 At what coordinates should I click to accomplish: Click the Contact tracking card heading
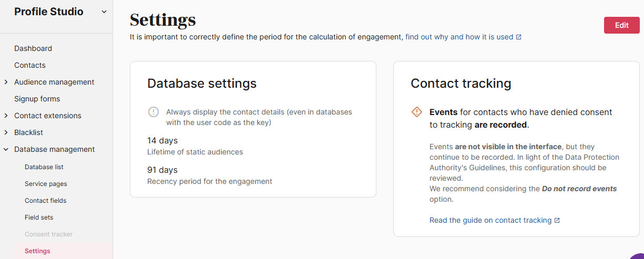(461, 83)
